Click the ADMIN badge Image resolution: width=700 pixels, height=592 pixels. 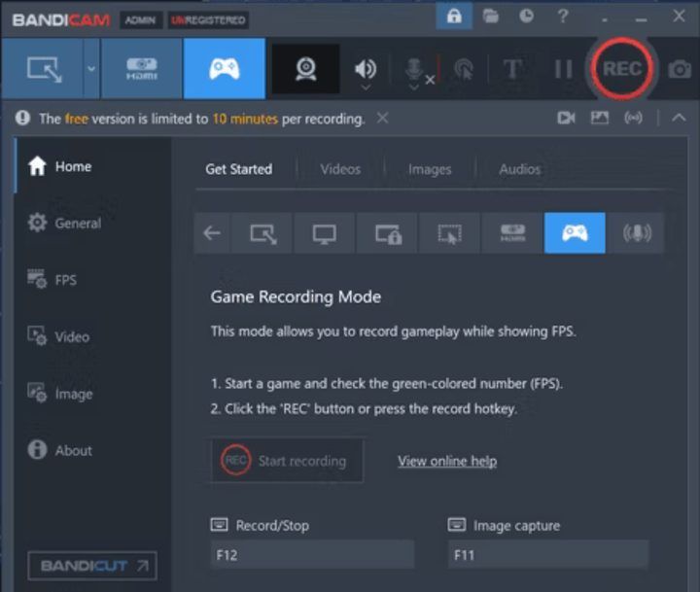pos(140,20)
